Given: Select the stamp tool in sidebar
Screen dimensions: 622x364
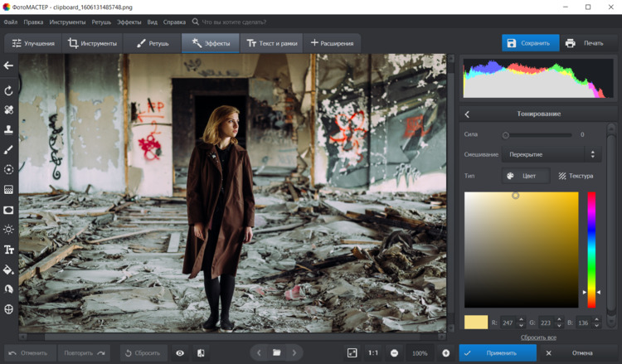Looking at the screenshot, I should click(x=9, y=129).
